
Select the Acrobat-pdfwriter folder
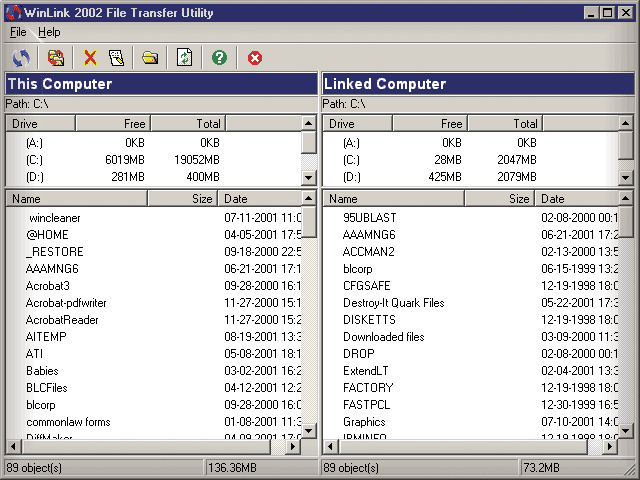66,303
